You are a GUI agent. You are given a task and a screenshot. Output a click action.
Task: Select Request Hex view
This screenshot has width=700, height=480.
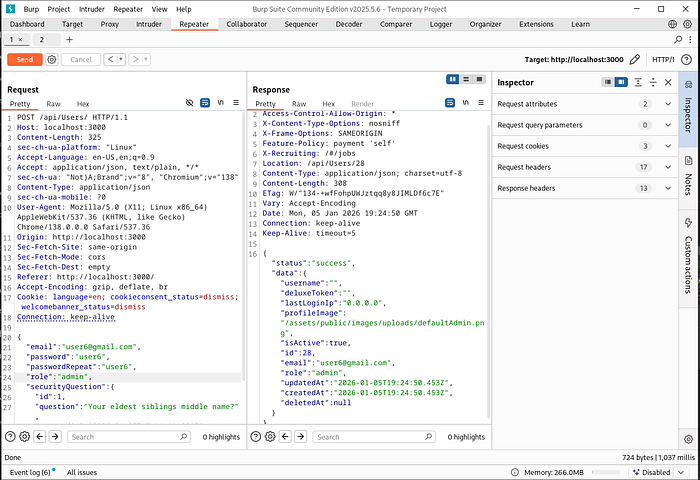[83, 104]
